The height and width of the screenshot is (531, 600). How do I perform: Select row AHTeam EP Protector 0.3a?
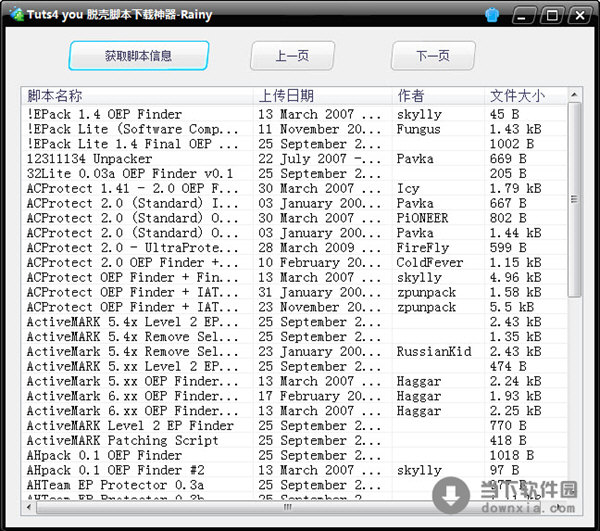tap(294, 485)
